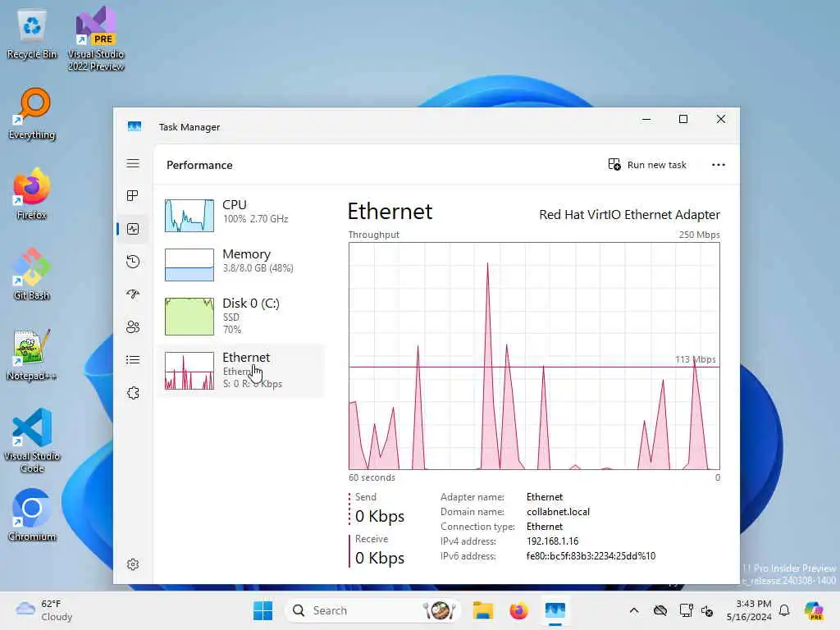This screenshot has width=840, height=630.
Task: Click the IPv6 address value fe80::bc5f
Action: click(x=591, y=556)
